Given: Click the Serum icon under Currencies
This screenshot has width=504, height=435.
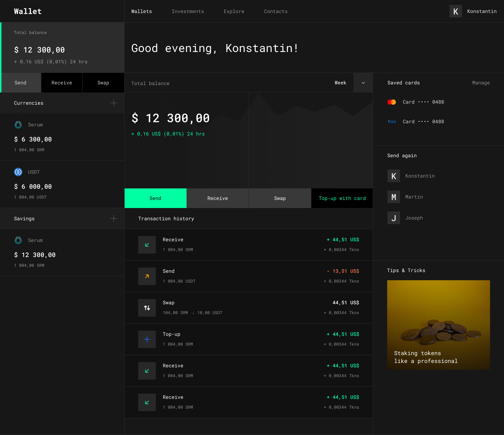Looking at the screenshot, I should (x=18, y=125).
